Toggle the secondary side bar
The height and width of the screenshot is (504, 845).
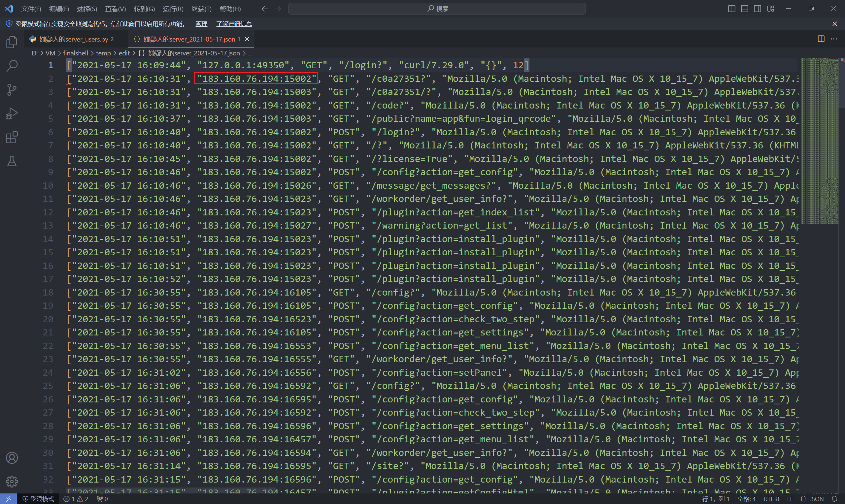point(757,9)
